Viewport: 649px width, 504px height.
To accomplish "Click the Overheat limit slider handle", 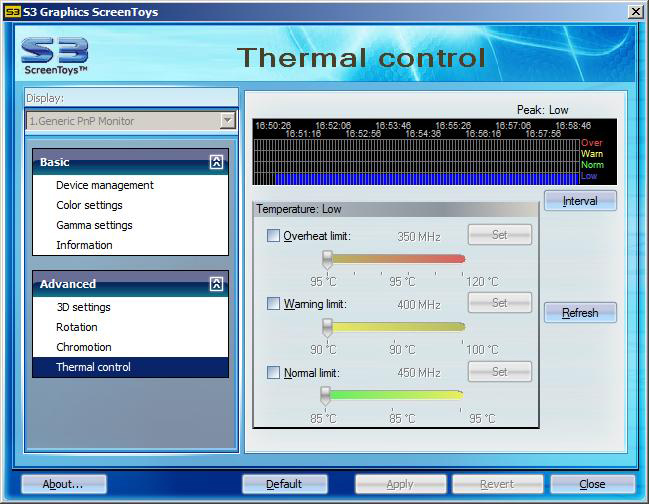I will coord(326,259).
